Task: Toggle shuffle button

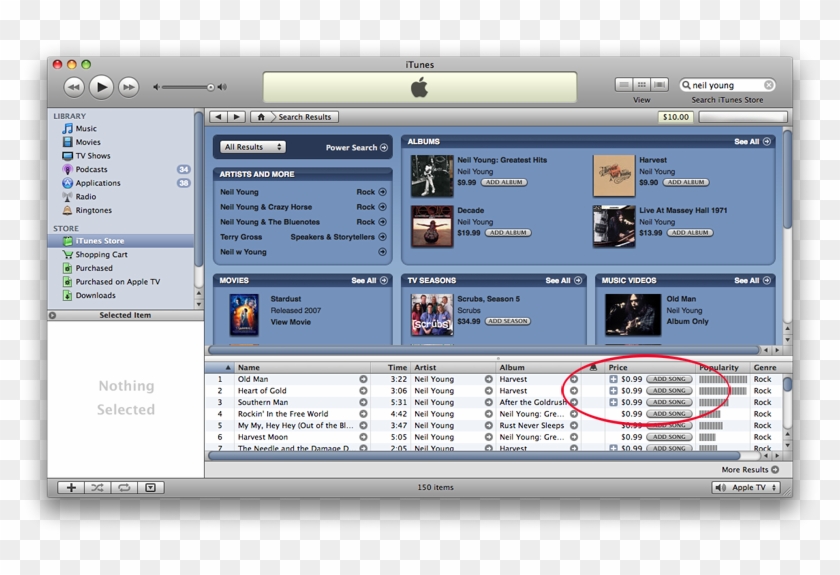Action: [98, 487]
